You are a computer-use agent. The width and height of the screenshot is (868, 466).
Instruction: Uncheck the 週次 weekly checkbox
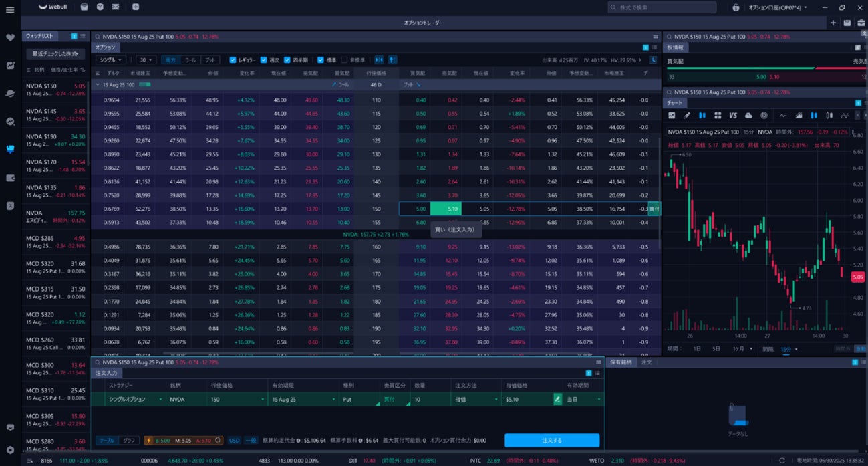coord(263,60)
